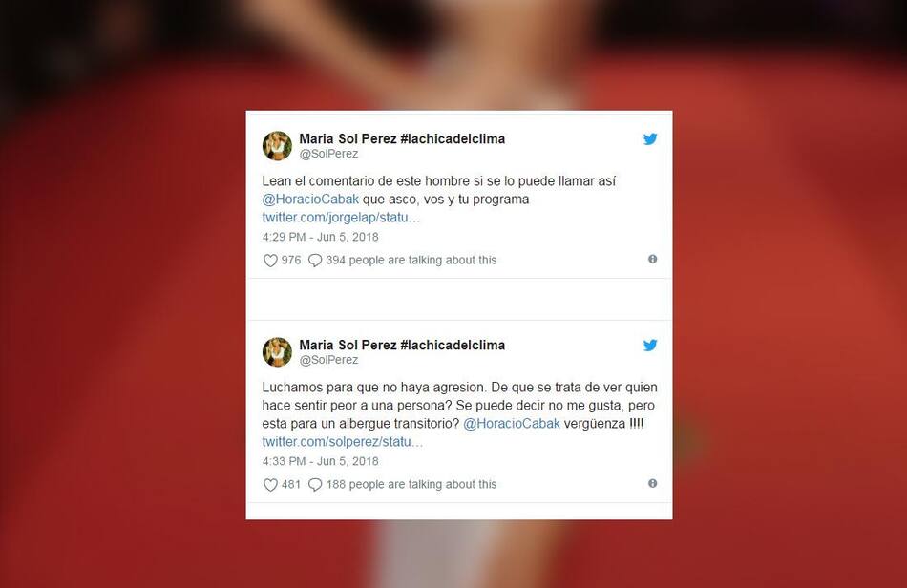This screenshot has width=907, height=588.
Task: Open the 4:33 PM - Jun 5, 2018 timestamp
Action: 321,461
